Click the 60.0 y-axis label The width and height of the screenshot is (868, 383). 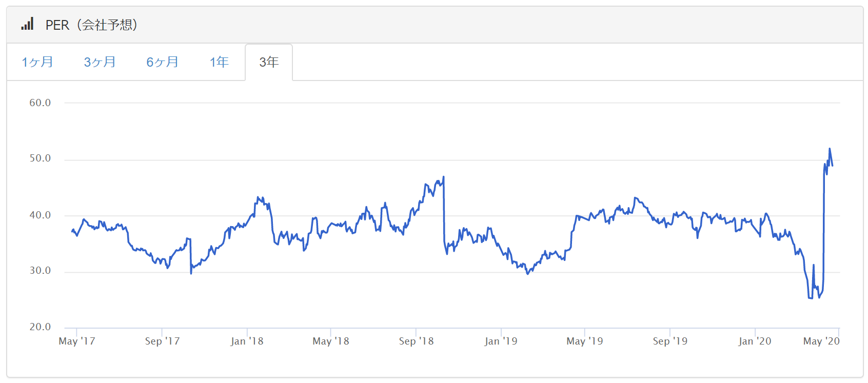(x=40, y=103)
